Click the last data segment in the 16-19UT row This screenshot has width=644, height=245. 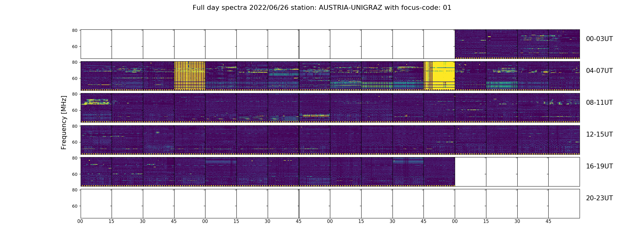(439, 171)
